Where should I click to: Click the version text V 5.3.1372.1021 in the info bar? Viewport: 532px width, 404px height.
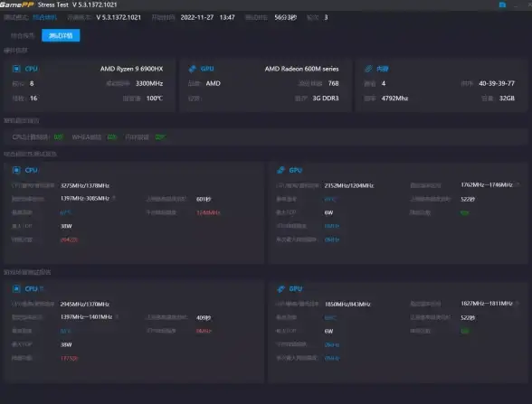119,17
